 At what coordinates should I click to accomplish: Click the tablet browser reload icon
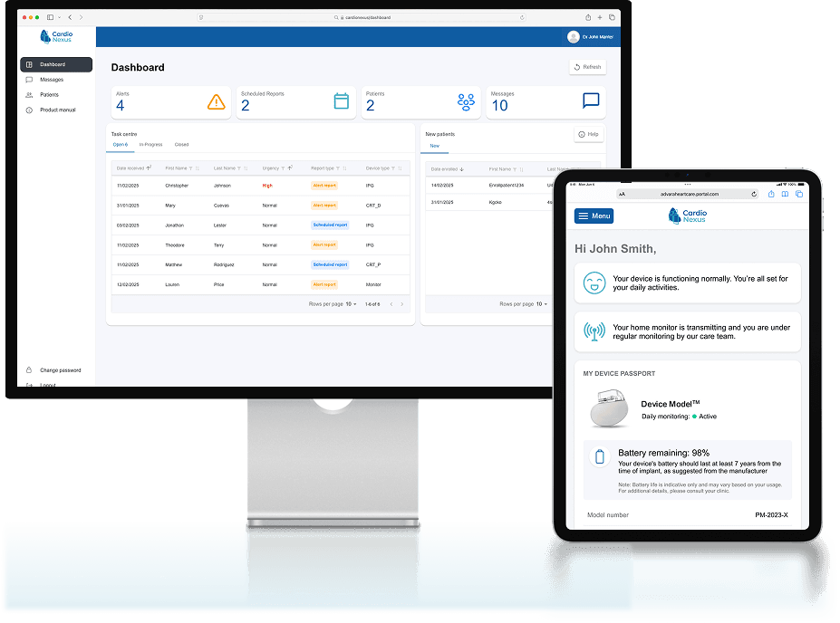pyautogui.click(x=754, y=194)
